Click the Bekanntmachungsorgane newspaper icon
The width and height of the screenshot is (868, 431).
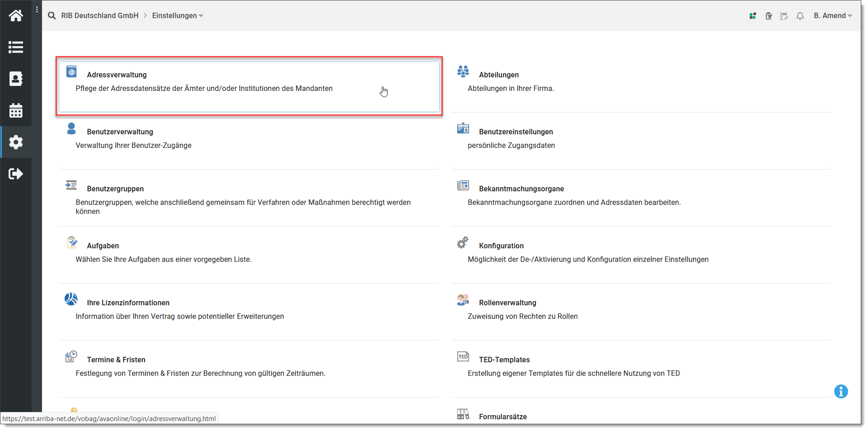(463, 185)
